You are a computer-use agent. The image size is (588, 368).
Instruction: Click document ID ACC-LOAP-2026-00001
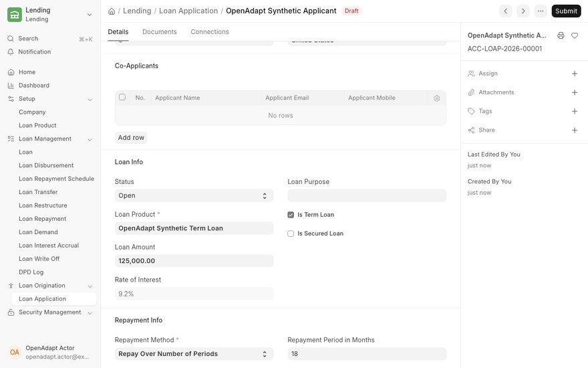pyautogui.click(x=504, y=49)
